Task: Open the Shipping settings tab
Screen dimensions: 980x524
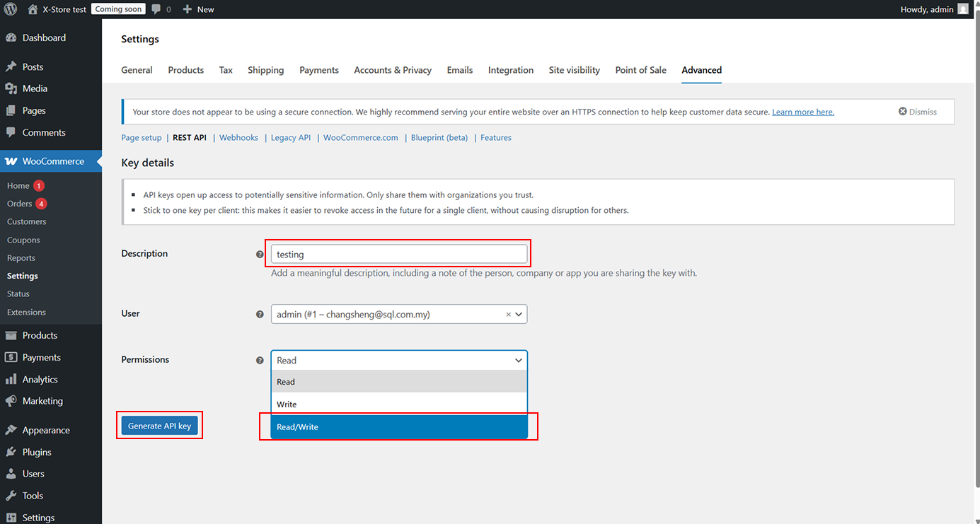Action: pyautogui.click(x=265, y=70)
